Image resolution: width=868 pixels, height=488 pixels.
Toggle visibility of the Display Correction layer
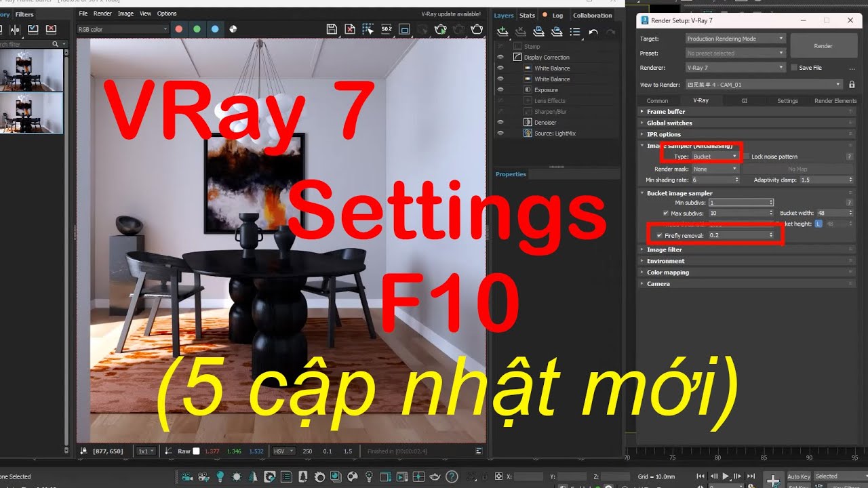(x=500, y=57)
